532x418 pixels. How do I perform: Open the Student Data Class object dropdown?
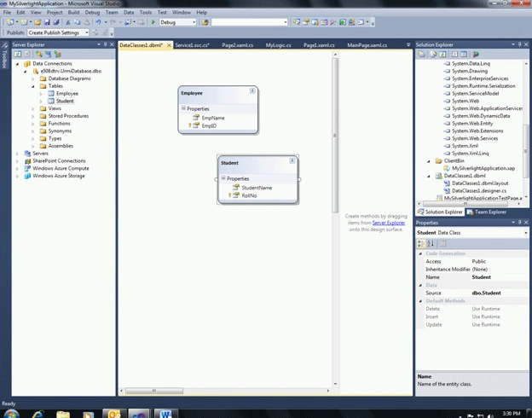(526, 233)
